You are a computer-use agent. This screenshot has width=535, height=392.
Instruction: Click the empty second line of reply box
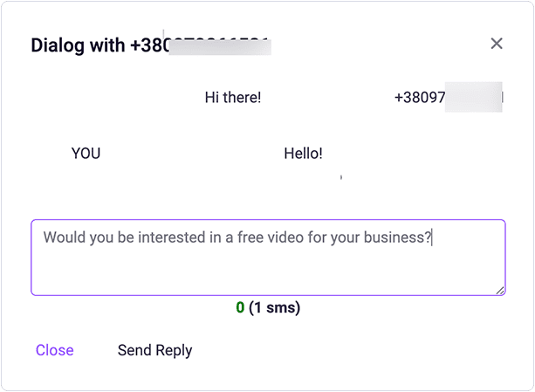[262, 266]
